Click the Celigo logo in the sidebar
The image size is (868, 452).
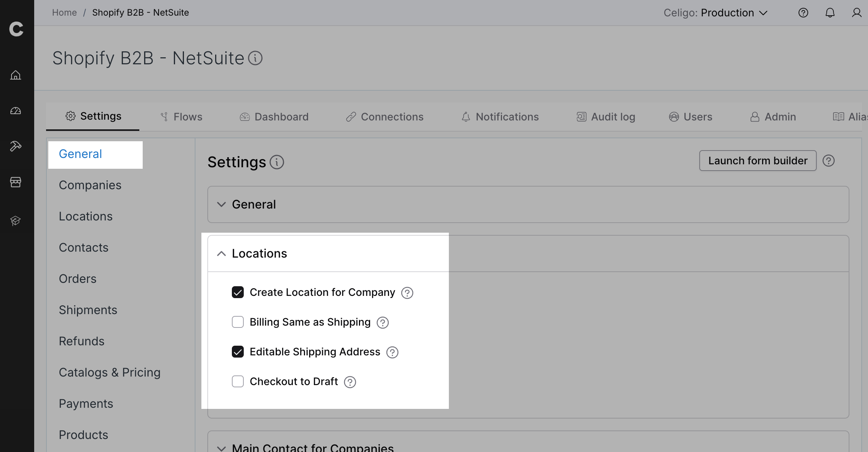[16, 29]
